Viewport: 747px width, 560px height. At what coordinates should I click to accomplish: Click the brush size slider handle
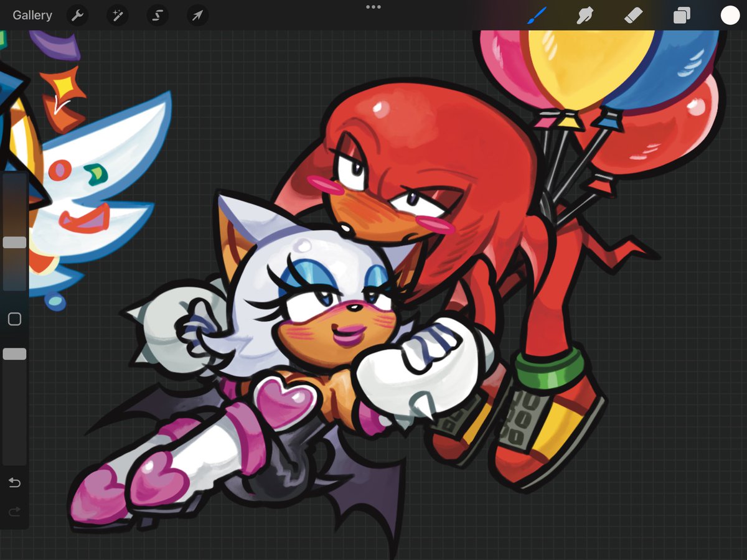[x=15, y=243]
